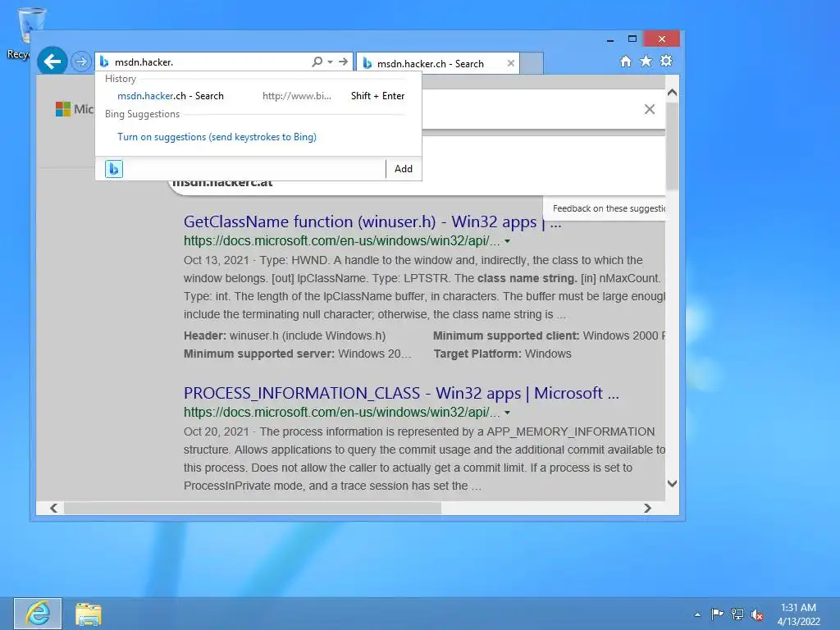This screenshot has width=840, height=630.
Task: Click the Add search provider button
Action: pyautogui.click(x=404, y=169)
